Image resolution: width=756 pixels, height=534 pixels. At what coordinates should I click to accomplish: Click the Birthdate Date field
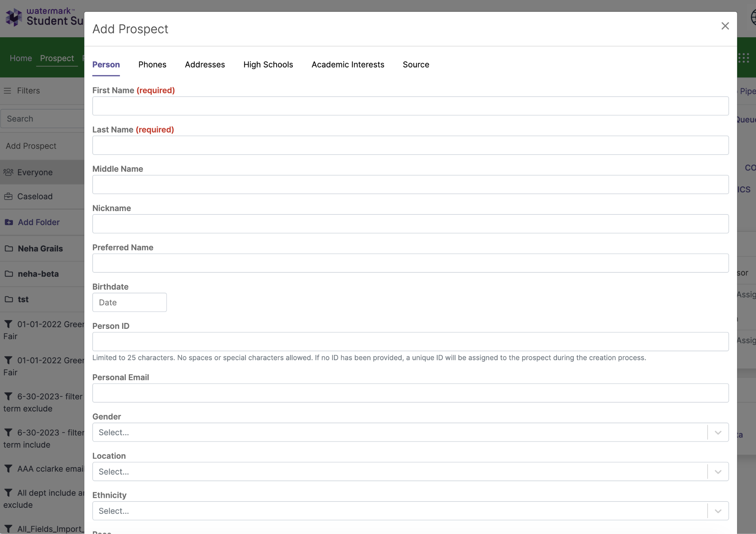(130, 302)
